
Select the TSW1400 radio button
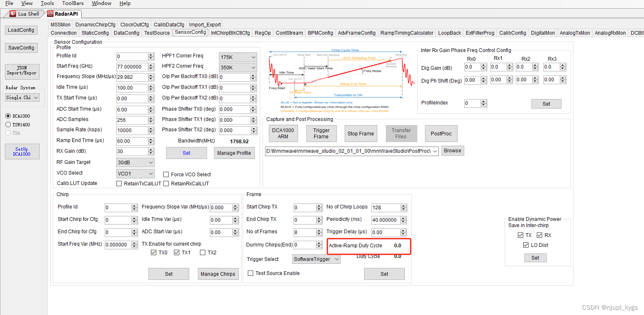[8, 124]
